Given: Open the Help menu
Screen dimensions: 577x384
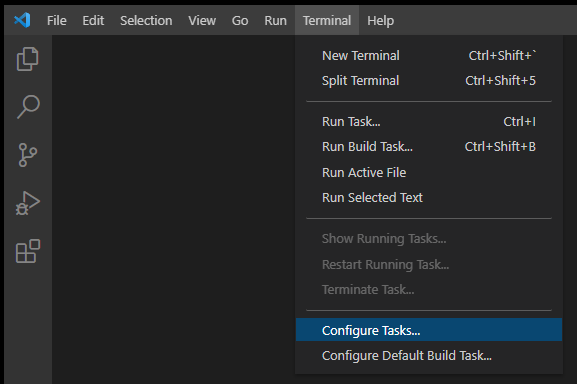Looking at the screenshot, I should [x=380, y=21].
